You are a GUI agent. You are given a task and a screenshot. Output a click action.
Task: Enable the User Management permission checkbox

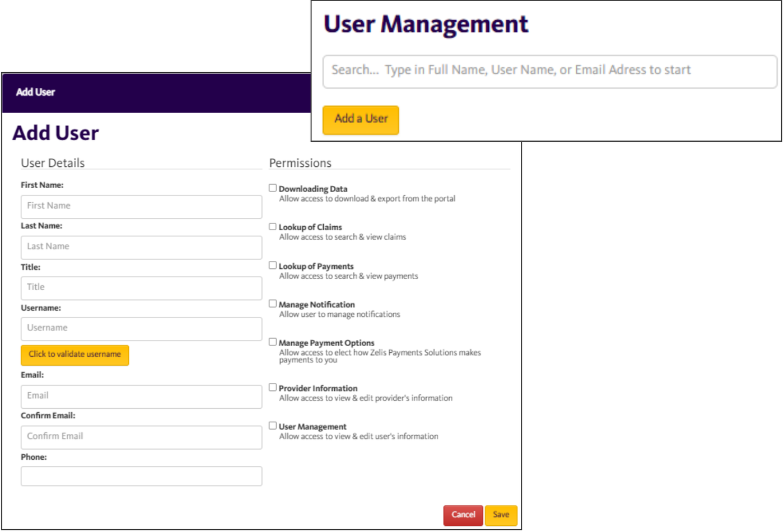pyautogui.click(x=273, y=426)
